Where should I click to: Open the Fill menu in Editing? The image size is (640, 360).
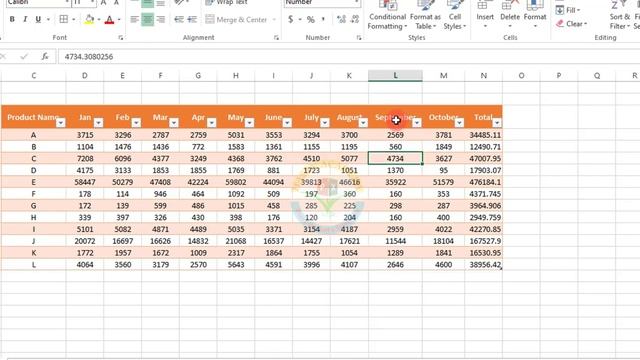(568, 10)
